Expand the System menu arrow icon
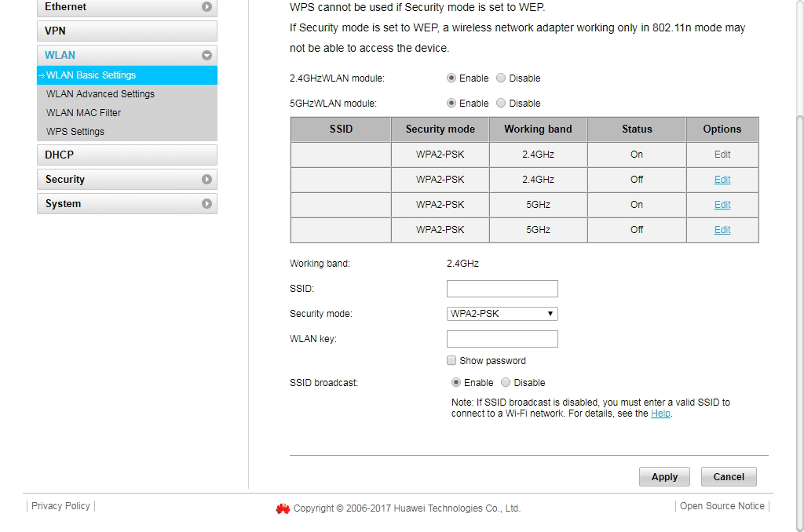804x532 pixels. tap(206, 204)
